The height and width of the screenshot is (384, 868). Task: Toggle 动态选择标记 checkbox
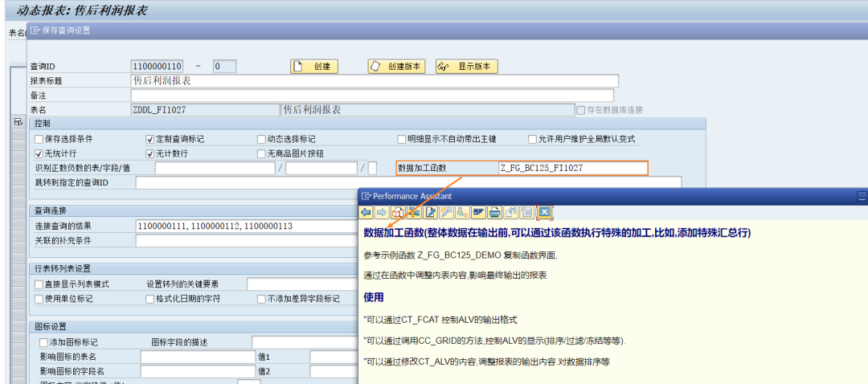coord(261,140)
